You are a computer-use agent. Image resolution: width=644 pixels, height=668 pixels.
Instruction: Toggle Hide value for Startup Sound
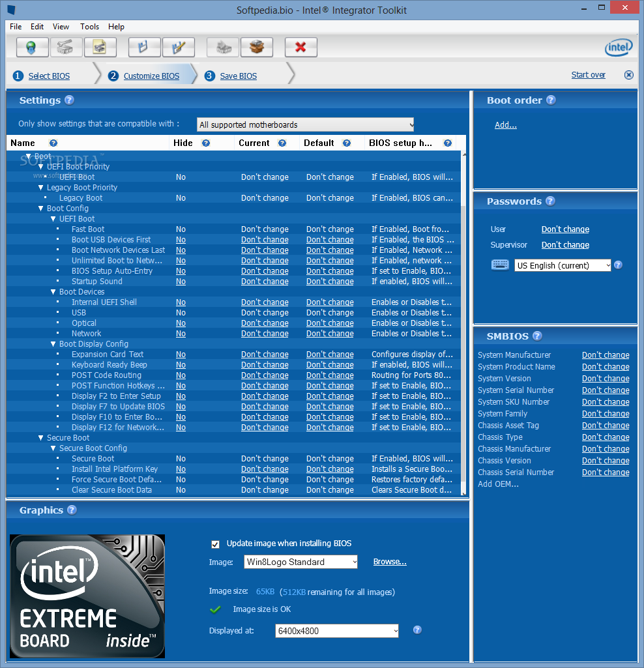click(x=181, y=282)
